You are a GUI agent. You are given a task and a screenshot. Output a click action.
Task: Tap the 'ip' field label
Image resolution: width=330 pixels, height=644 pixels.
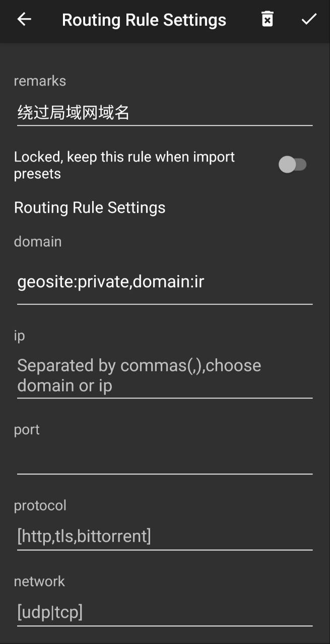[x=20, y=336]
